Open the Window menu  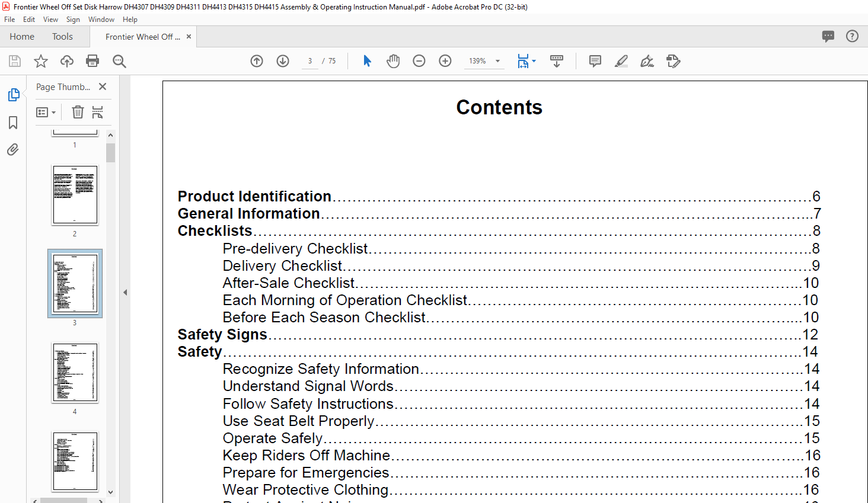tap(101, 20)
